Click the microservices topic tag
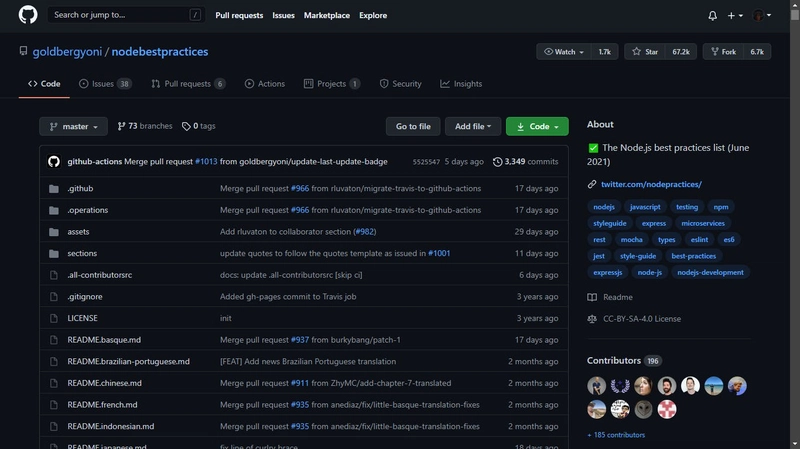Image resolution: width=800 pixels, height=449 pixels. pyautogui.click(x=703, y=223)
